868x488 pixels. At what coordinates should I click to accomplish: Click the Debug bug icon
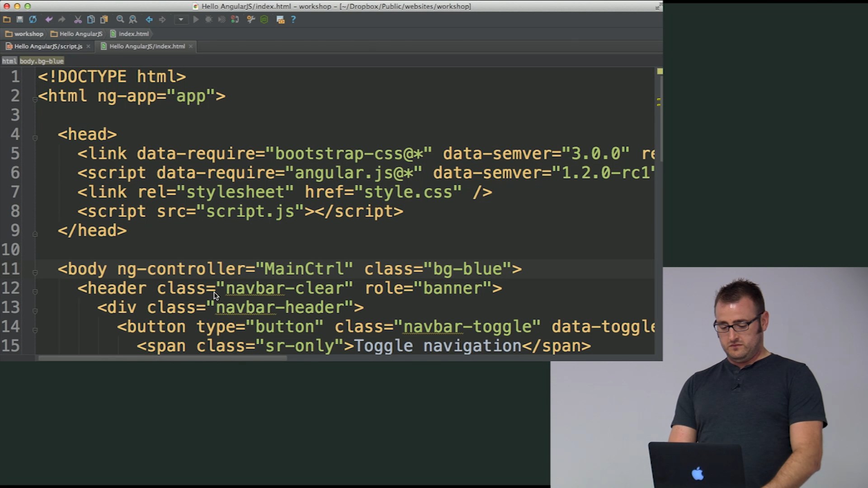(209, 19)
